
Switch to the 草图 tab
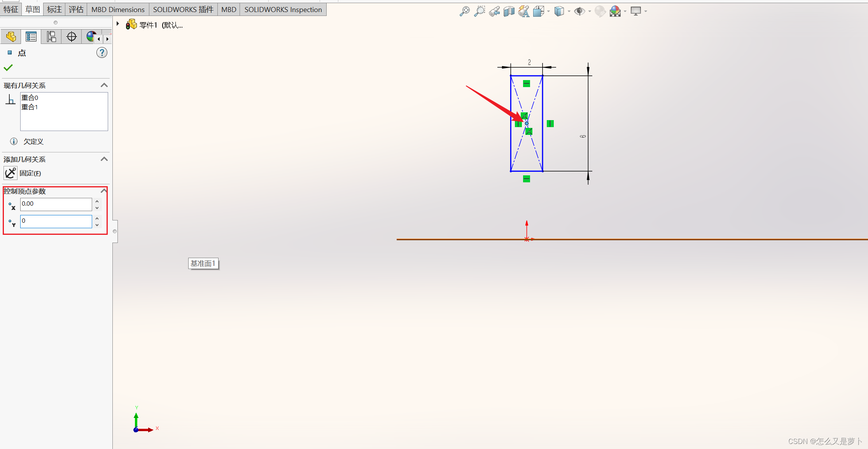33,9
